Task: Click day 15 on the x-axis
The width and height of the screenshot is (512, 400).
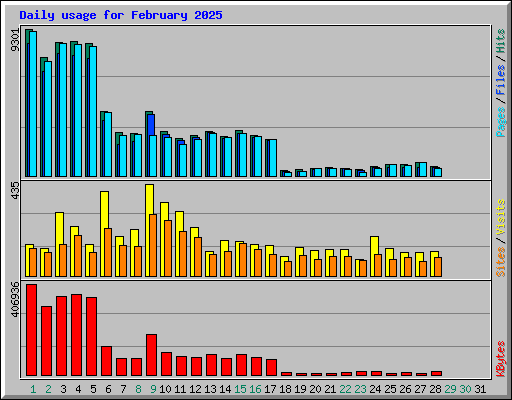Action: pyautogui.click(x=240, y=389)
